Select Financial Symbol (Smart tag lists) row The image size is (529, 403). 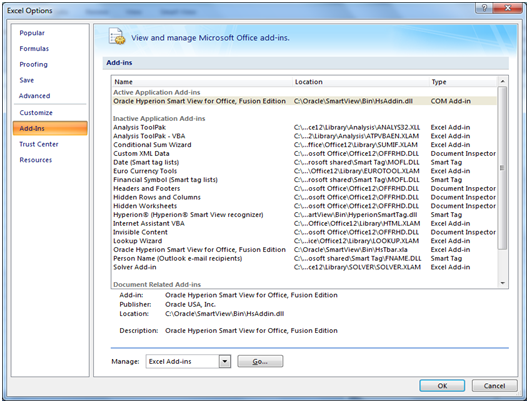tap(304, 180)
